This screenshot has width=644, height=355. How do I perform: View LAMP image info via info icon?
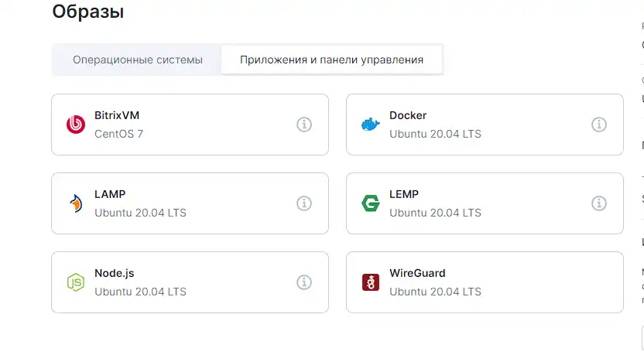click(304, 203)
